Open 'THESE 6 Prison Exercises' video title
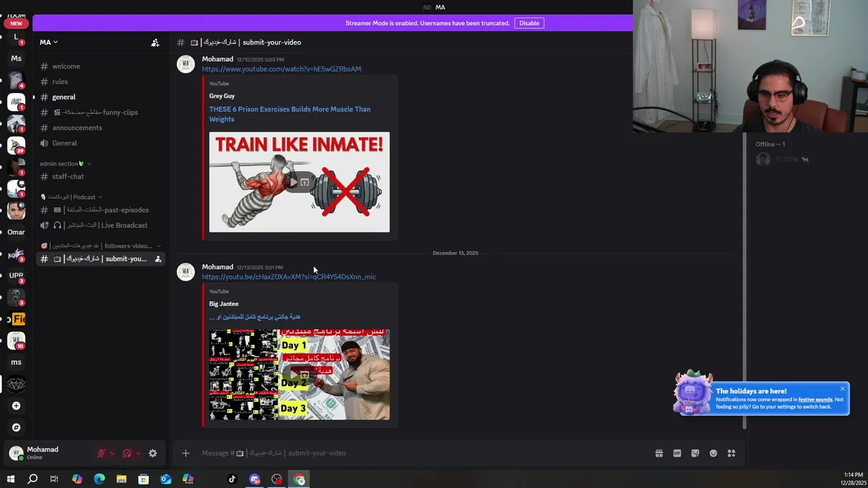Viewport: 868px width, 488px height. click(x=290, y=114)
